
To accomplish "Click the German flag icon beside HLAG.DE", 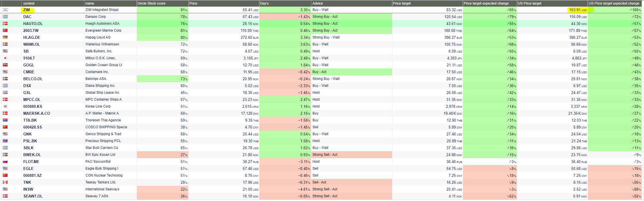I will (5, 37).
